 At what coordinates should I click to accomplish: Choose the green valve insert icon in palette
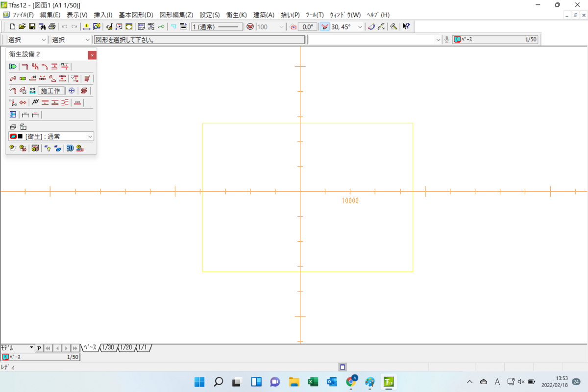click(x=23, y=78)
